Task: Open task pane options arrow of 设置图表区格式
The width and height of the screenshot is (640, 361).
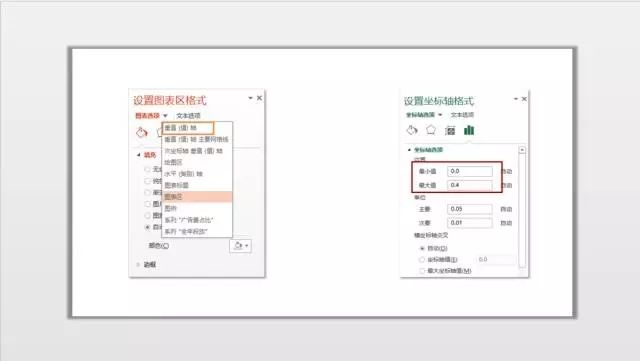Action: point(250,98)
